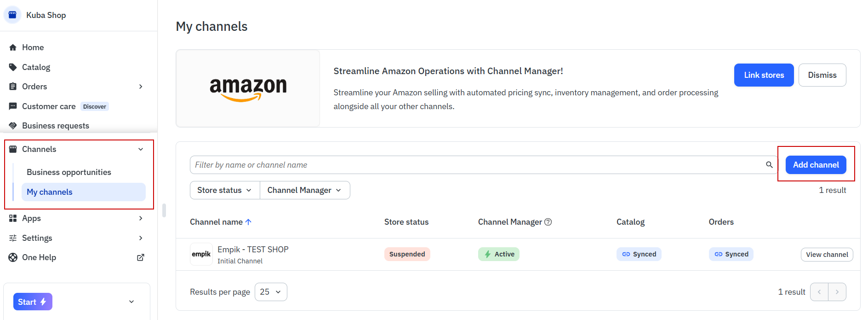Image resolution: width=868 pixels, height=320 pixels.
Task: Open the Channel Manager filter dropdown
Action: (x=304, y=190)
